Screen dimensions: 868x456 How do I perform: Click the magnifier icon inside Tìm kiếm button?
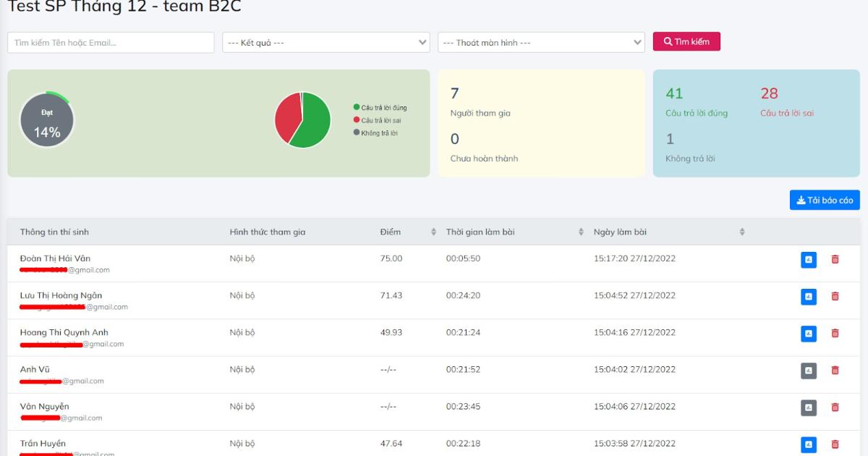[669, 41]
